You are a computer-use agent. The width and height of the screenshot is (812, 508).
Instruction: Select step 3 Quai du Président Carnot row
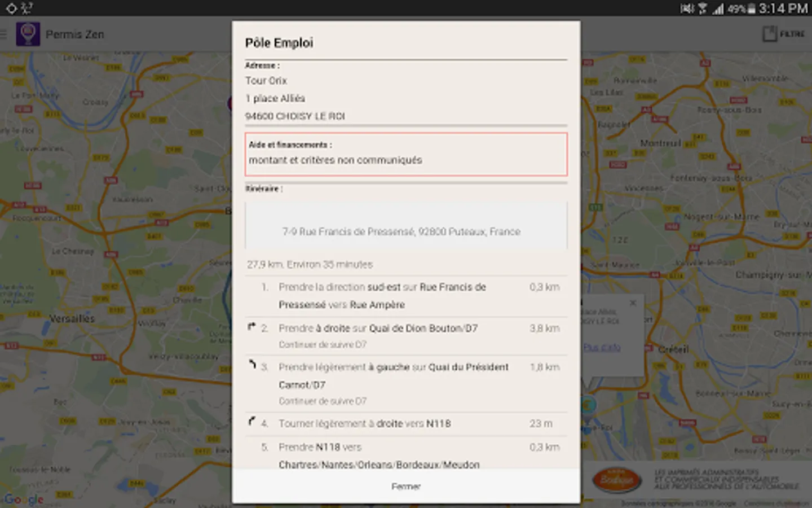click(x=406, y=384)
